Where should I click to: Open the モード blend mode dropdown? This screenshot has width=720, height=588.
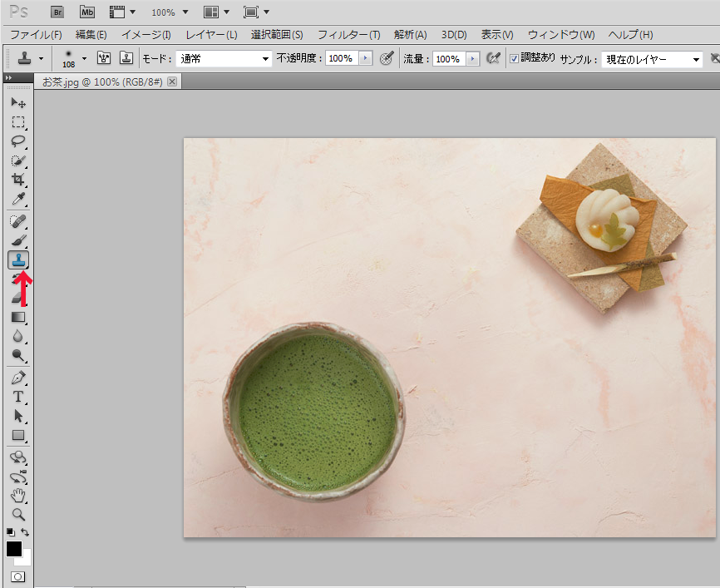224,59
